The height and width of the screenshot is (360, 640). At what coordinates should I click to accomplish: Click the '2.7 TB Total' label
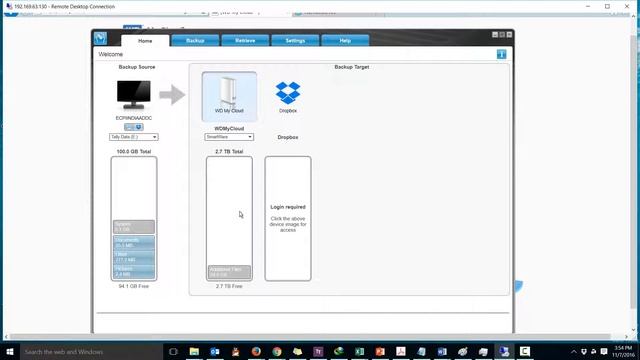229,151
